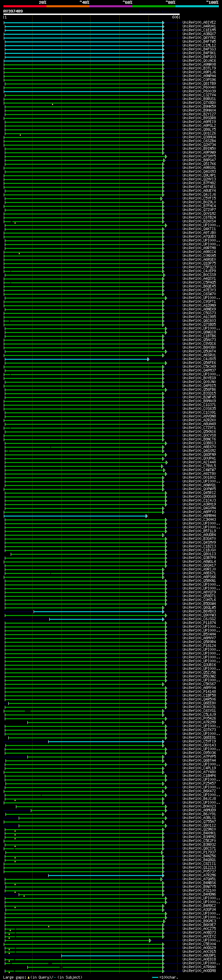Screen dimensions: 222x980
Task: Open hit UniRef100_B4FTW5
Action: tap(199, 41)
